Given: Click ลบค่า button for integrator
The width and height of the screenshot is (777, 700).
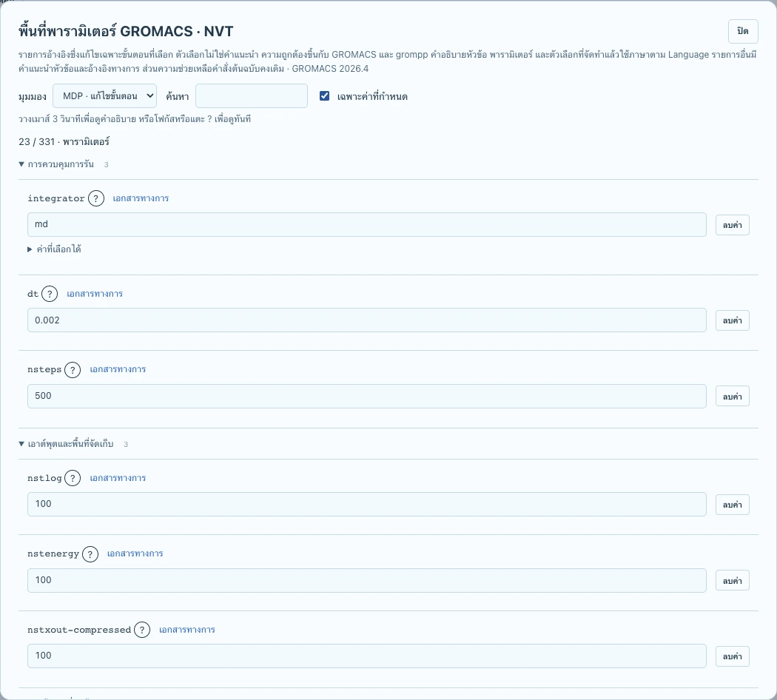Looking at the screenshot, I should click(x=733, y=226).
